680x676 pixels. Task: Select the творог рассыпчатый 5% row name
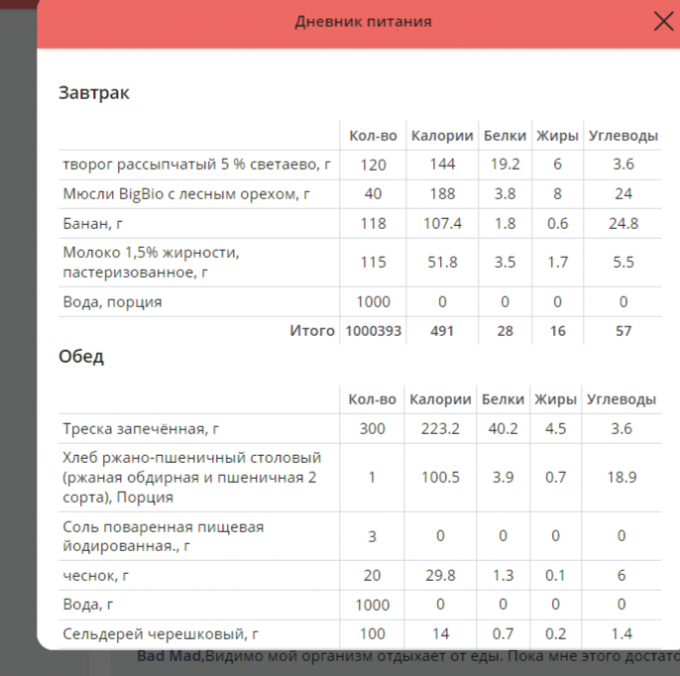coord(196,164)
